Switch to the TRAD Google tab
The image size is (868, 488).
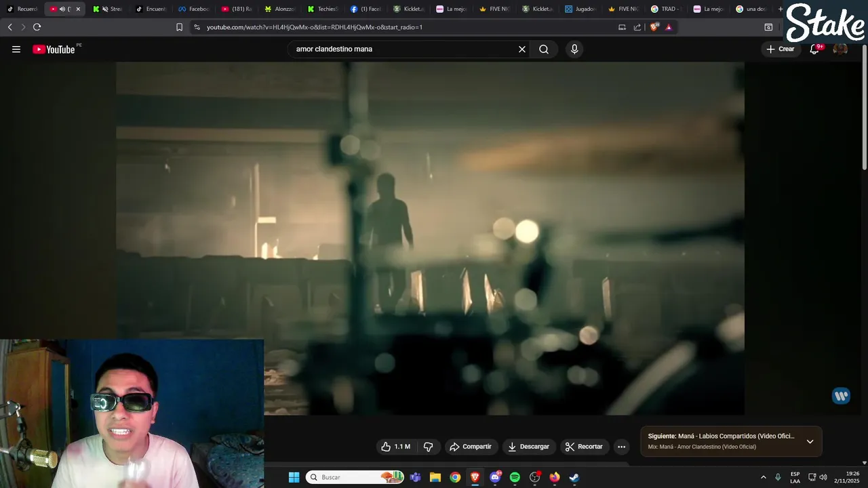click(x=666, y=9)
